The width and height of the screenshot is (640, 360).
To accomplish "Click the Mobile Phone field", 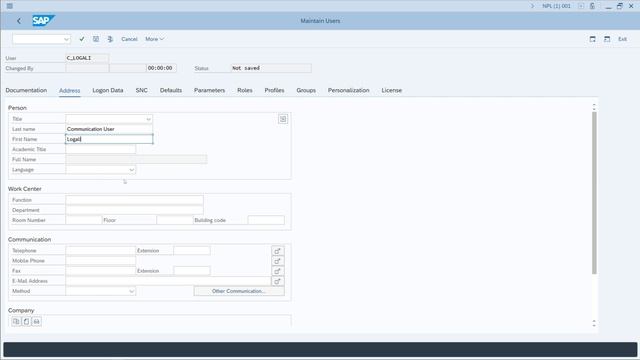I will tap(100, 261).
